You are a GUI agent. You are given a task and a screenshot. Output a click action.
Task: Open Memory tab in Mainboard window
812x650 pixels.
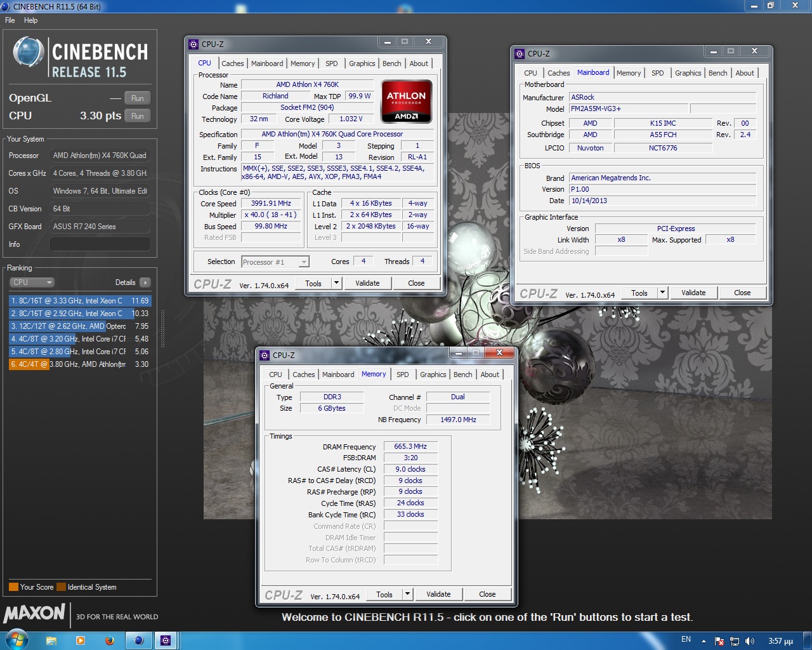(629, 73)
